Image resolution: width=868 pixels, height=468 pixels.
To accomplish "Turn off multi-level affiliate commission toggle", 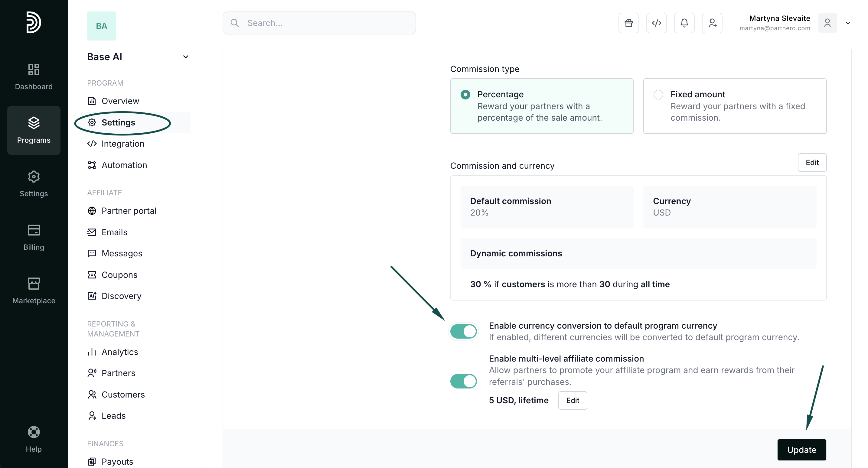I will pyautogui.click(x=463, y=381).
